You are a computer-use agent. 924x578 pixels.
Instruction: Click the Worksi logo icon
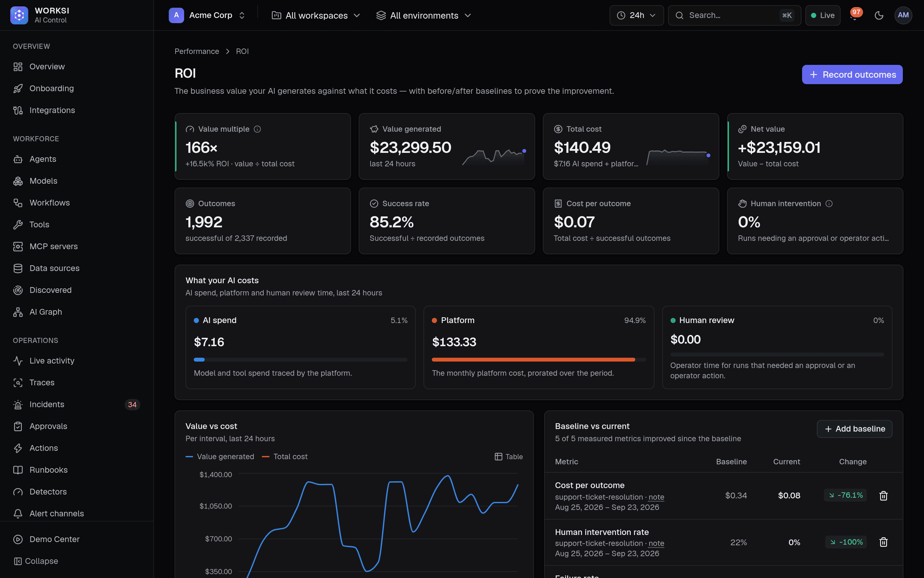(19, 15)
